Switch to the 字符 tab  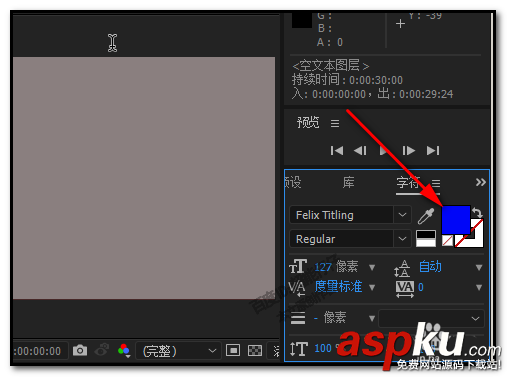pos(408,183)
